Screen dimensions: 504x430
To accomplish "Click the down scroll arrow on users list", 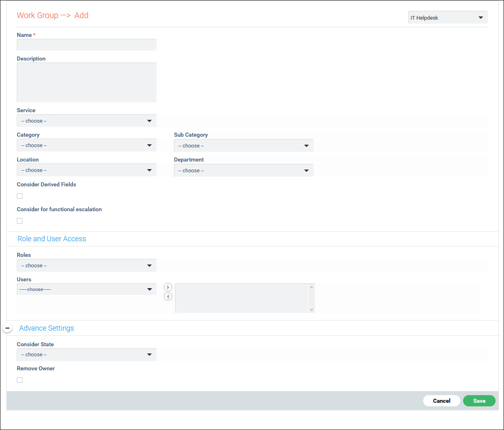I will tap(311, 309).
